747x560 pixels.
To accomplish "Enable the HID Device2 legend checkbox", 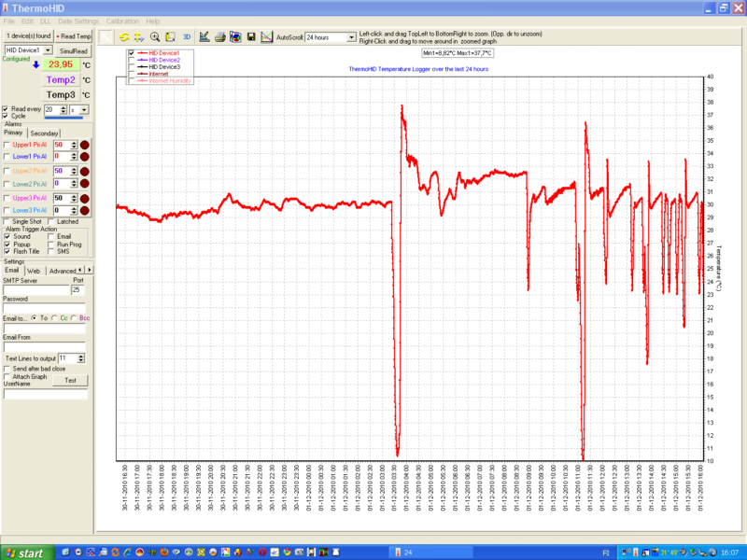I will click(132, 60).
